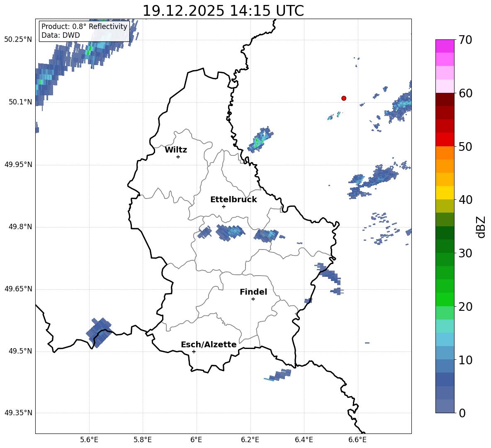Click the cross marker below Wiltz

(x=178, y=157)
